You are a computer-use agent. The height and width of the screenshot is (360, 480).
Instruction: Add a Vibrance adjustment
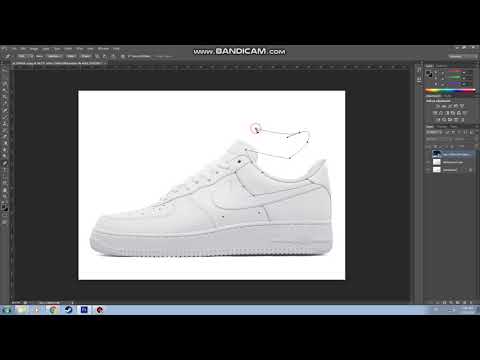coord(462,106)
